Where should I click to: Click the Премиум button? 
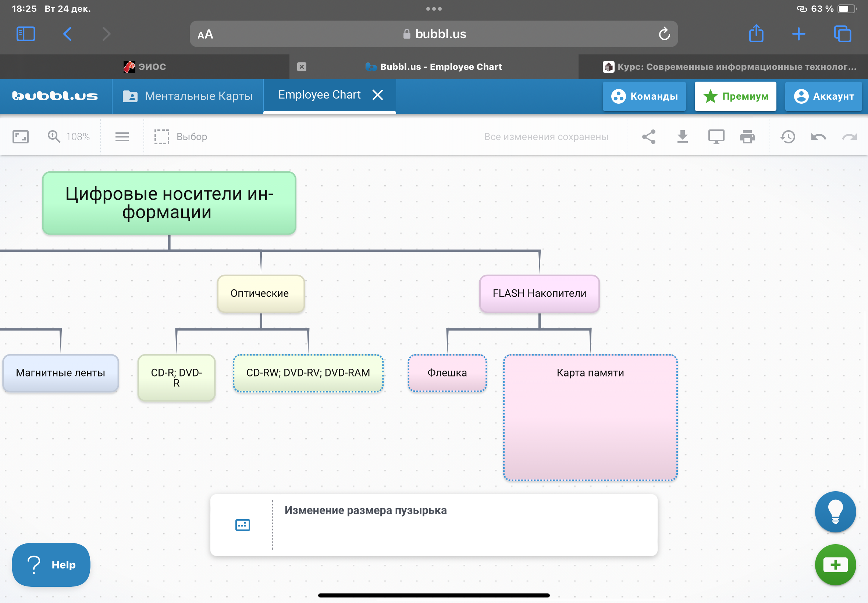click(735, 96)
